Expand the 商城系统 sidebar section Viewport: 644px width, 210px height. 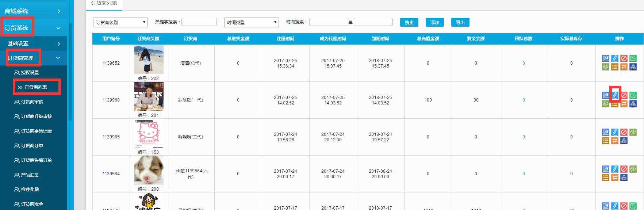(34, 11)
